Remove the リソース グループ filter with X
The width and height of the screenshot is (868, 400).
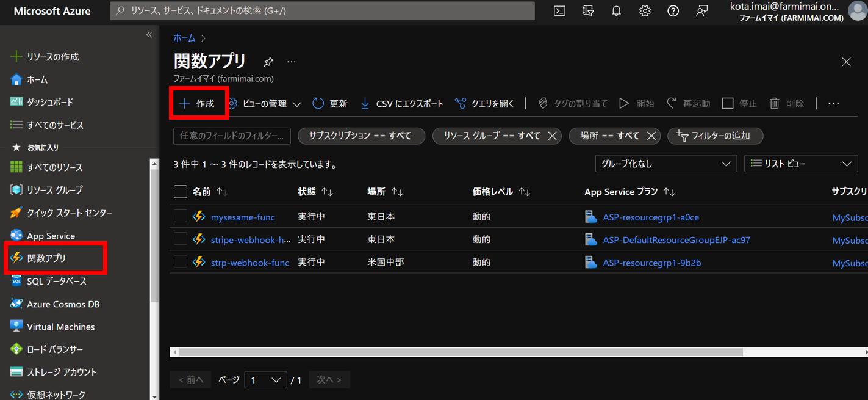tap(552, 136)
